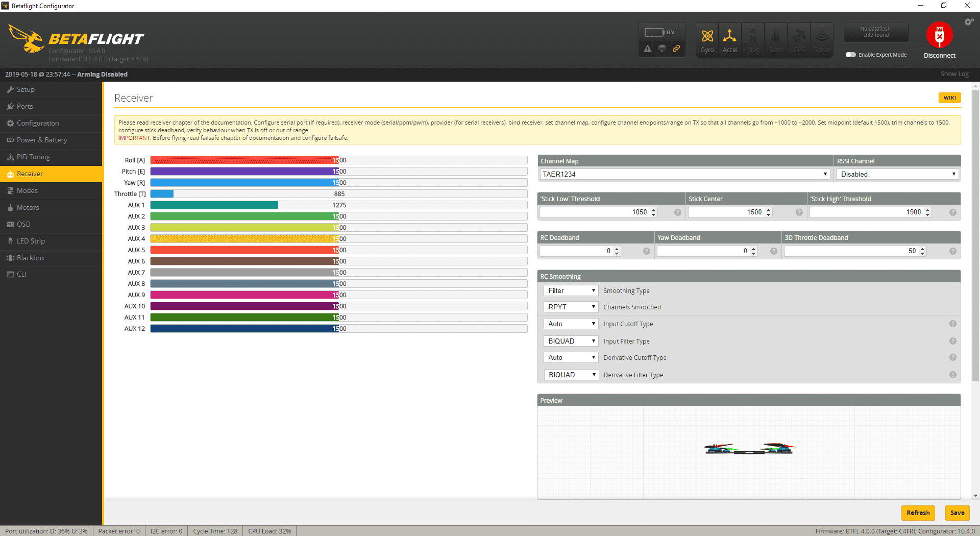Click the RC Deadband input field
The width and height of the screenshot is (980, 536).
(x=577, y=251)
